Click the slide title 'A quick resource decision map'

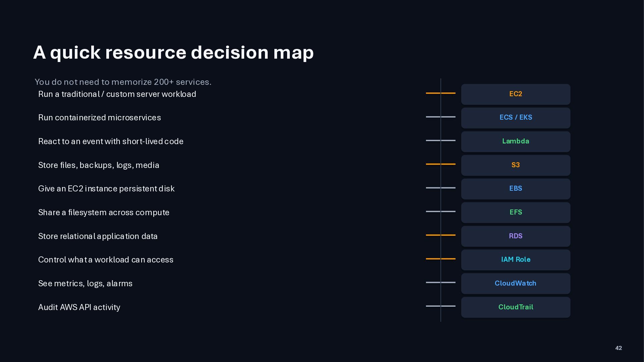point(173,53)
